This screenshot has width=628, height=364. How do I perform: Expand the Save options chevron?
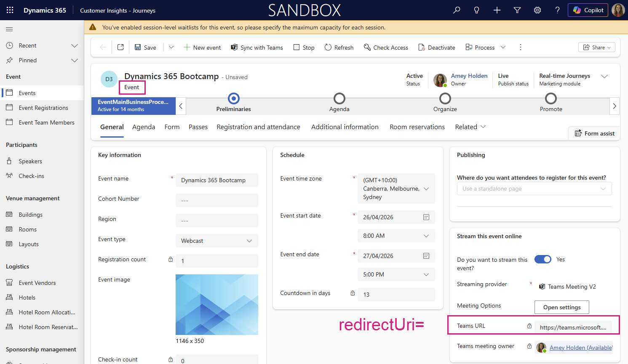[171, 47]
